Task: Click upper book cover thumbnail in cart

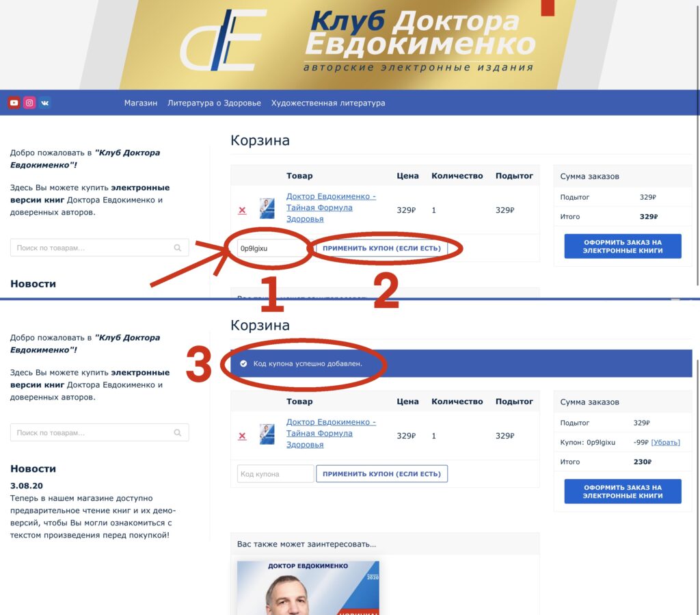Action: (x=267, y=209)
